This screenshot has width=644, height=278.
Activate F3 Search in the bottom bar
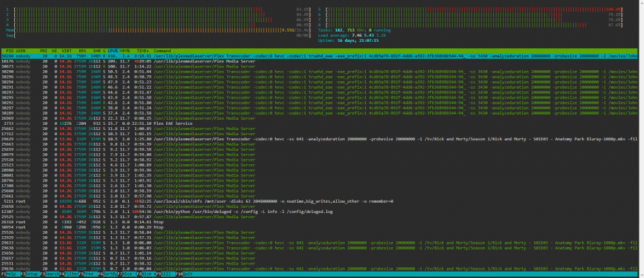click(50, 274)
